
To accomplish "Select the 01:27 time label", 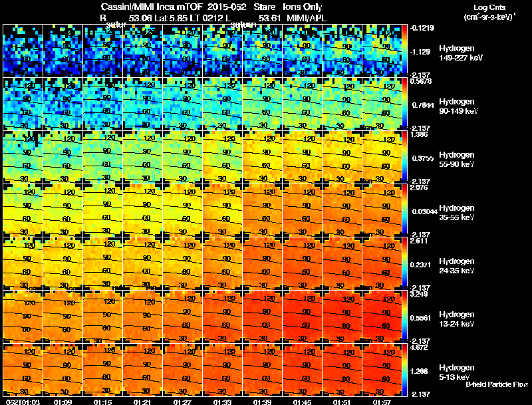I will tap(182, 402).
